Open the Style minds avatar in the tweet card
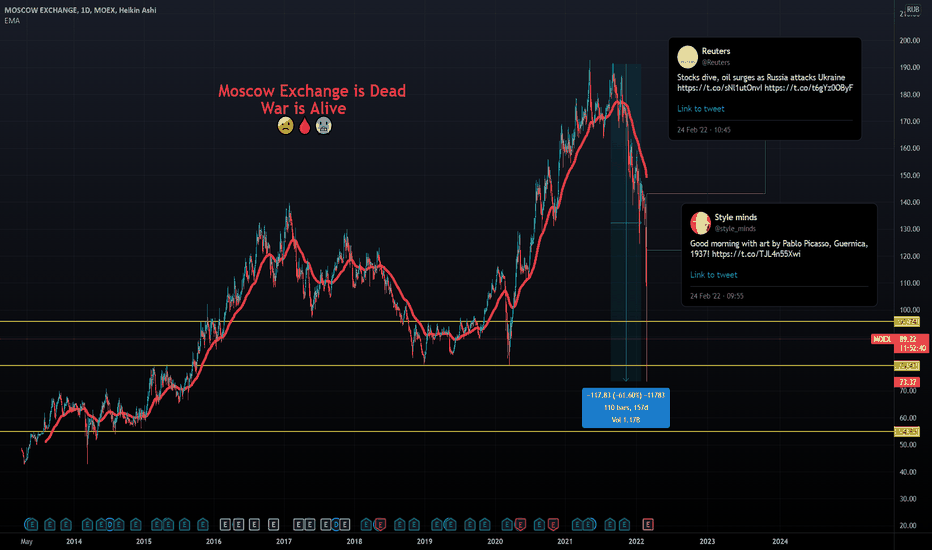Image resolution: width=932 pixels, height=550 pixels. (x=700, y=223)
